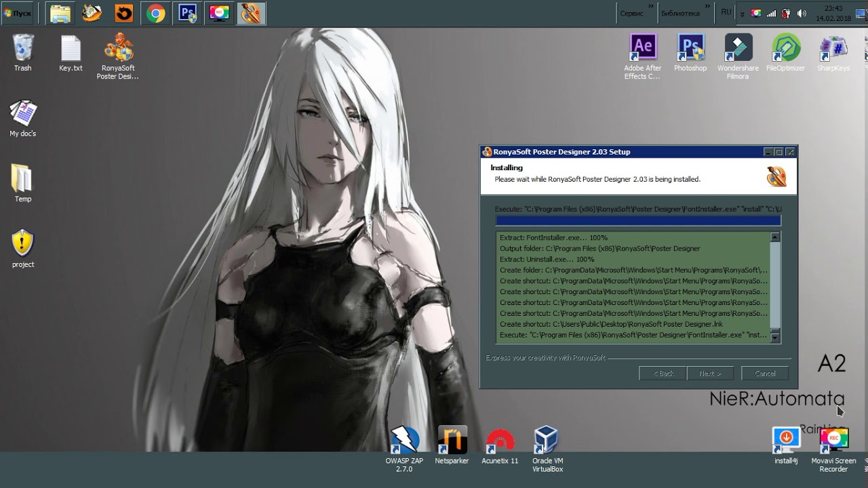
Task: Click the palette logo in setup header
Action: 776,176
